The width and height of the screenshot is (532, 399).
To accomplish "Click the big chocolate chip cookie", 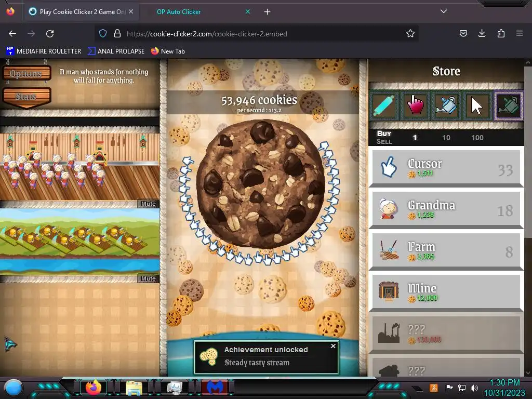I will [261, 183].
